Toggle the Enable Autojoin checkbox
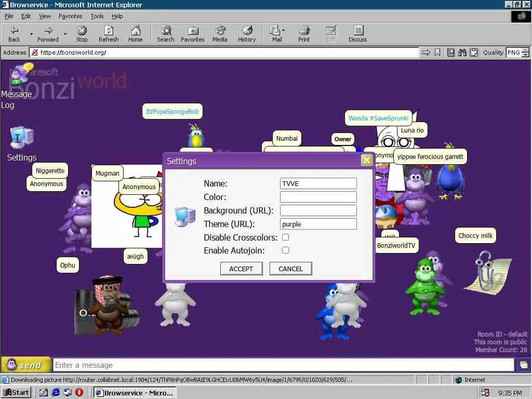 (x=285, y=250)
